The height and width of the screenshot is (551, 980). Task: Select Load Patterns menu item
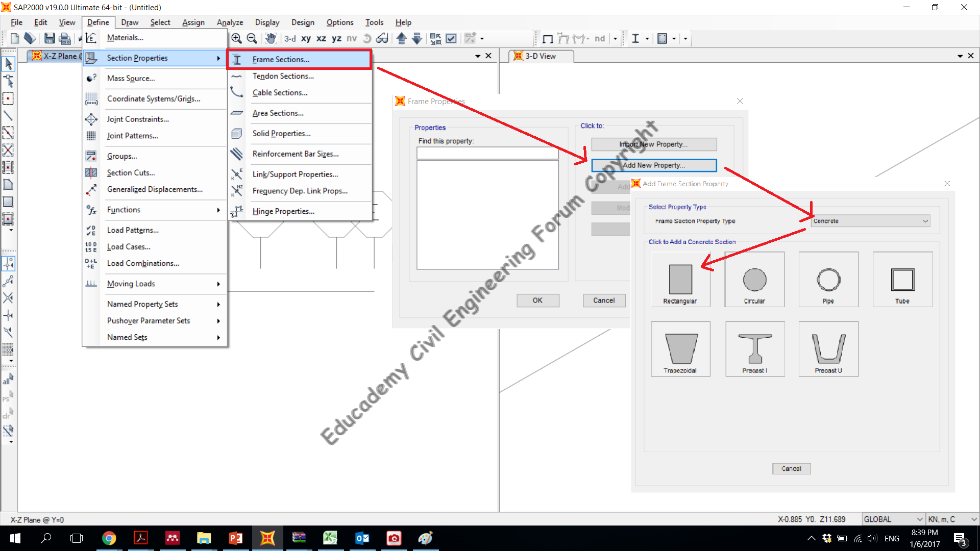coord(155,230)
